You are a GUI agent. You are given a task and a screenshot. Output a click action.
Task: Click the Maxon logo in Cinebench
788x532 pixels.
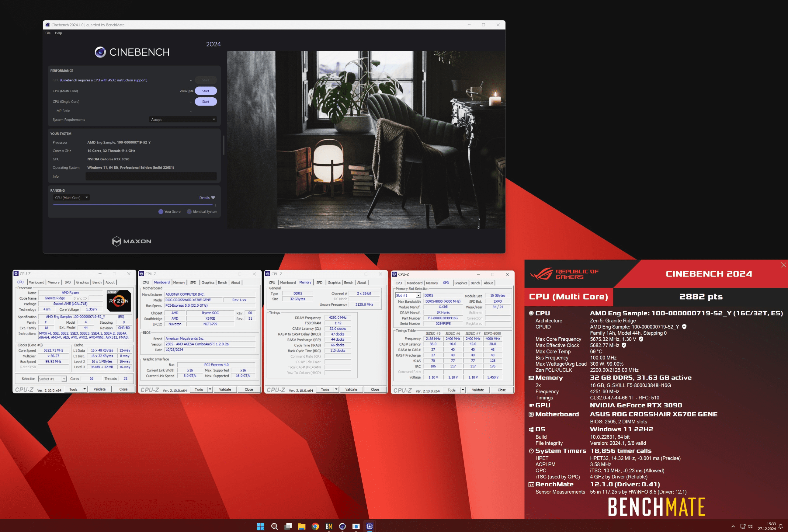click(132, 241)
